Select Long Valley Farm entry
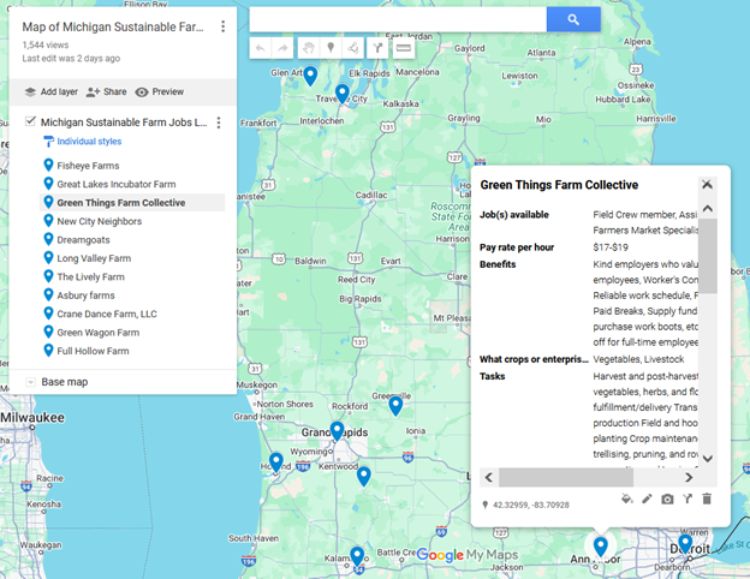The width and height of the screenshot is (750, 579). [x=94, y=258]
